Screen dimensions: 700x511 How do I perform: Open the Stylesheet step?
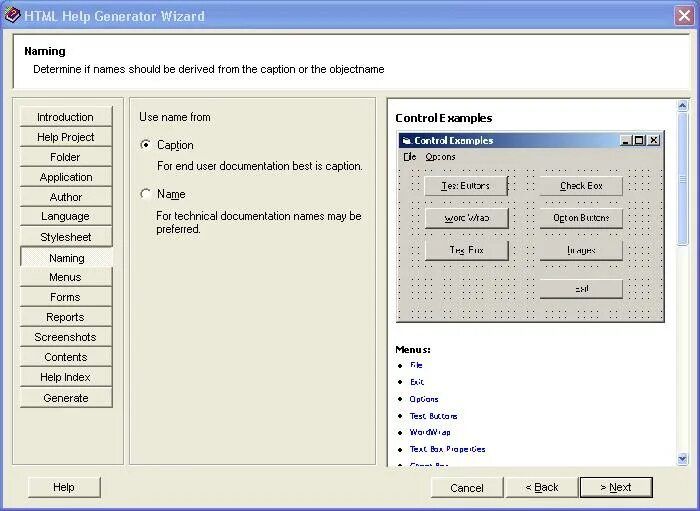tap(66, 237)
